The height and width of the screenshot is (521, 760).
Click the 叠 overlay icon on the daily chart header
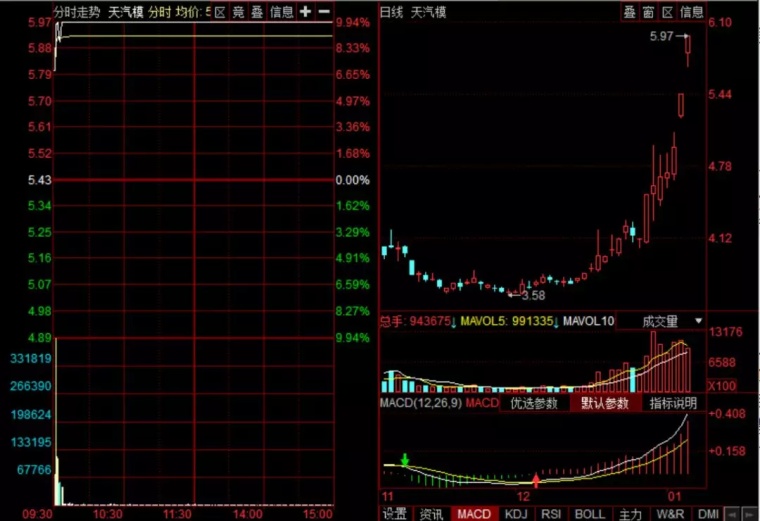(629, 12)
